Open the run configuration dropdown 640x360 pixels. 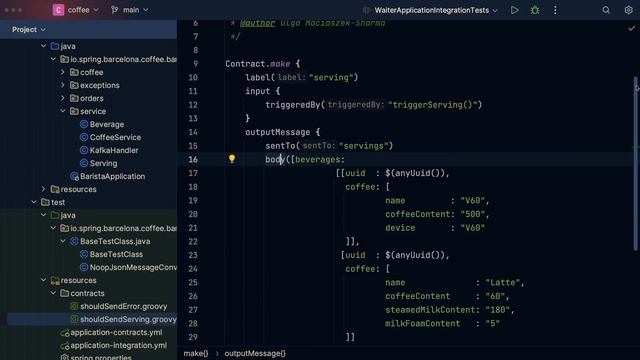pyautogui.click(x=436, y=10)
